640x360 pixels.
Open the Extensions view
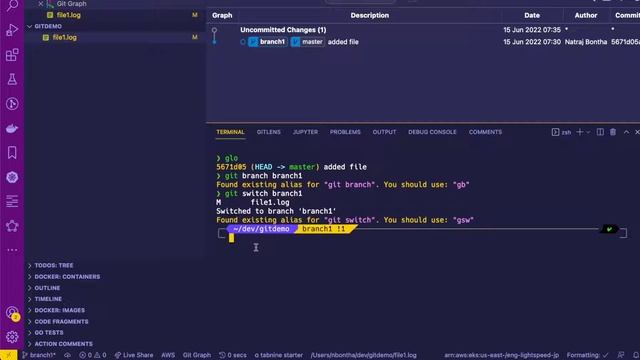(x=12, y=55)
